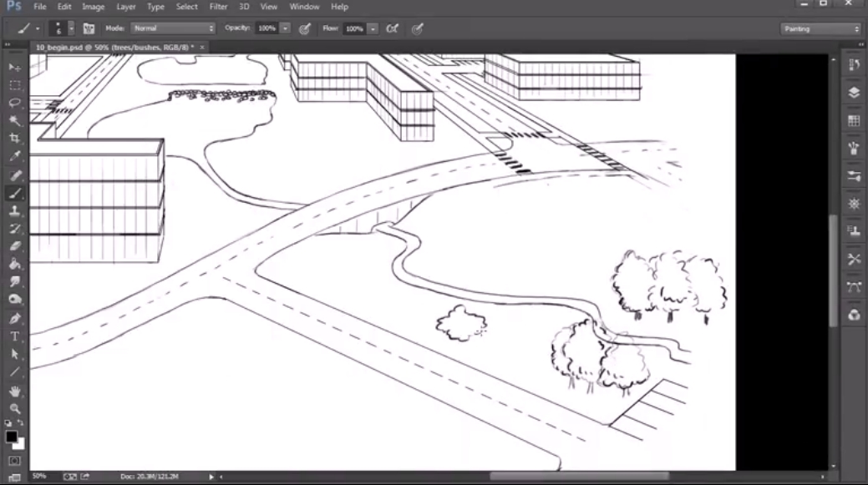
Task: Open the File menu
Action: (40, 7)
